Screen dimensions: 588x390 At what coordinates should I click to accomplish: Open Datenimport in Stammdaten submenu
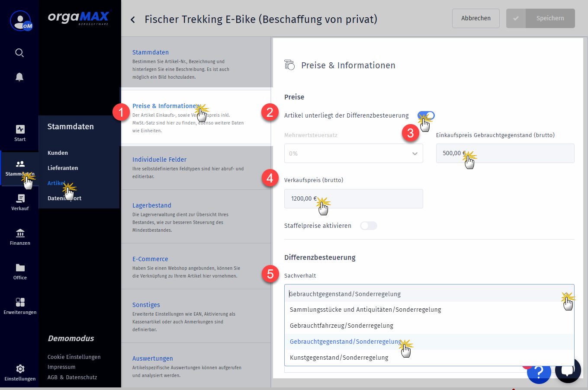tap(64, 198)
